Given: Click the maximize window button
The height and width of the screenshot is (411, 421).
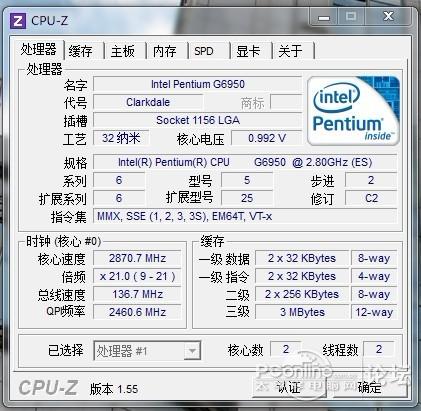Looking at the screenshot, I should (x=351, y=16).
